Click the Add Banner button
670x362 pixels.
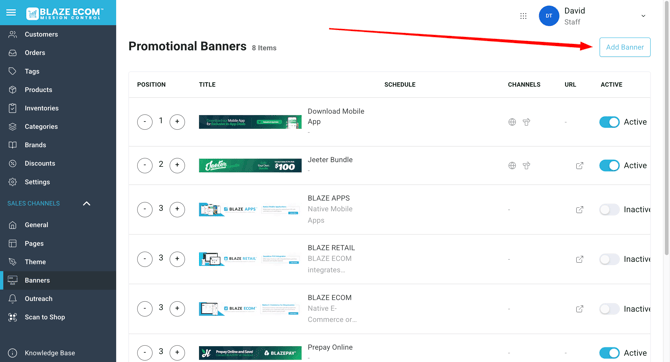(625, 47)
